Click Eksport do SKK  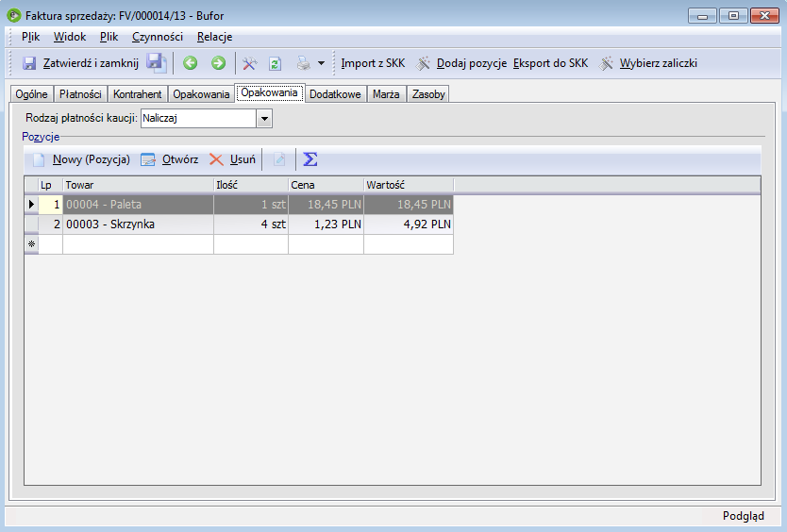(550, 63)
